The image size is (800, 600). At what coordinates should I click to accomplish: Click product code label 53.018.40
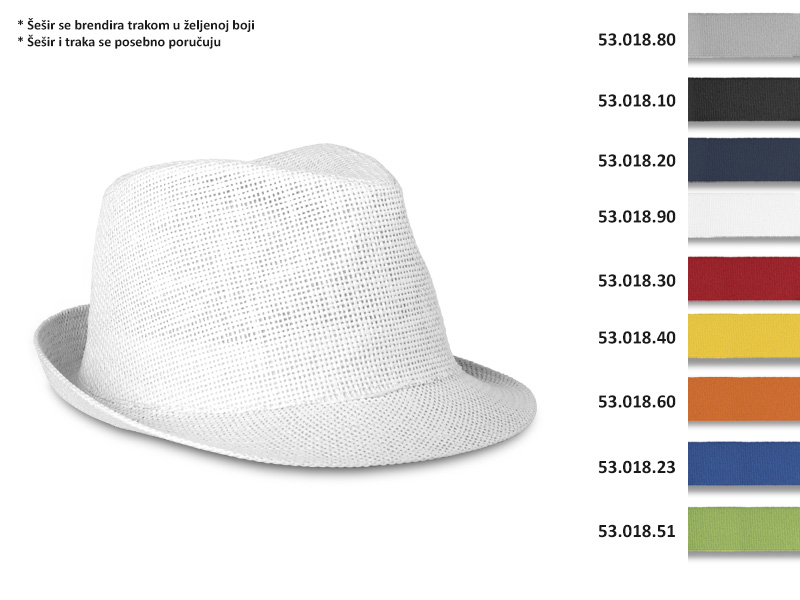pyautogui.click(x=637, y=338)
